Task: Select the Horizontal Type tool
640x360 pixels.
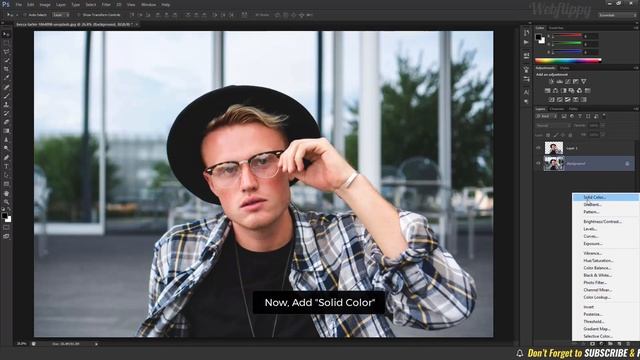Action: tap(6, 167)
